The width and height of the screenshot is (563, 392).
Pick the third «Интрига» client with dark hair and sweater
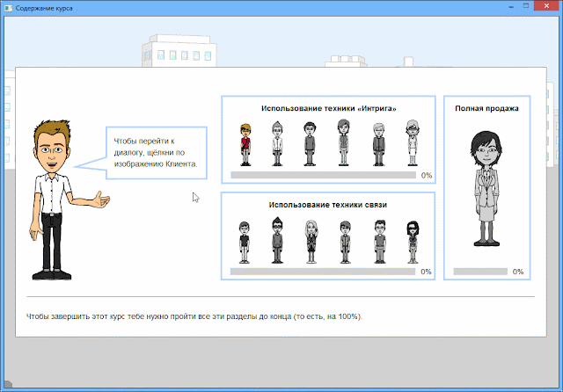pyautogui.click(x=310, y=144)
